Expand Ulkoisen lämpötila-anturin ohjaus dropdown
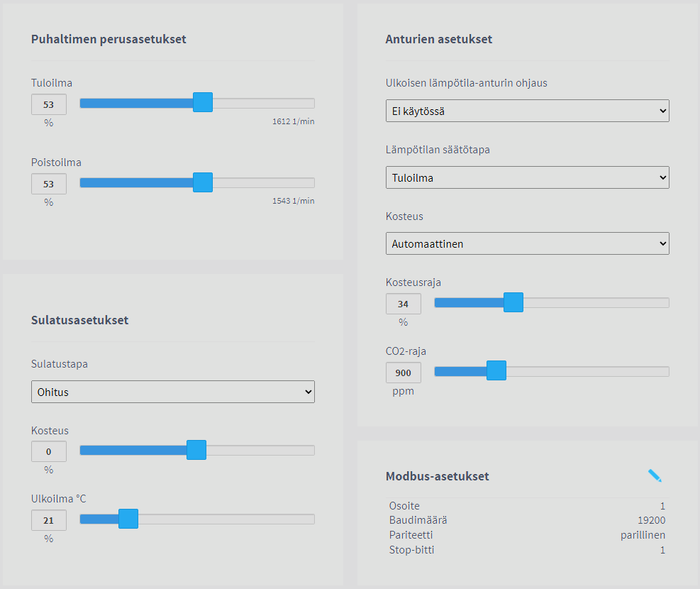This screenshot has height=589, width=700. [527, 111]
